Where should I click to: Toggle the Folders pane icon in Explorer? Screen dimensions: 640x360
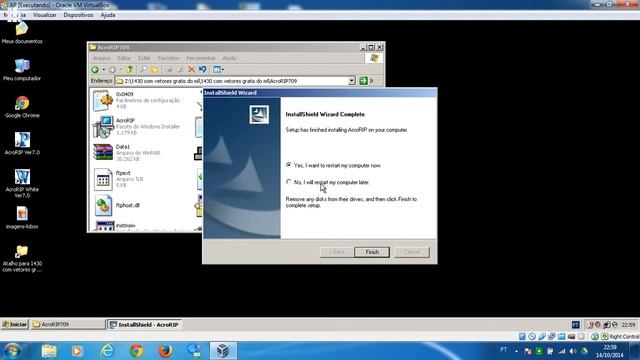tap(155, 69)
